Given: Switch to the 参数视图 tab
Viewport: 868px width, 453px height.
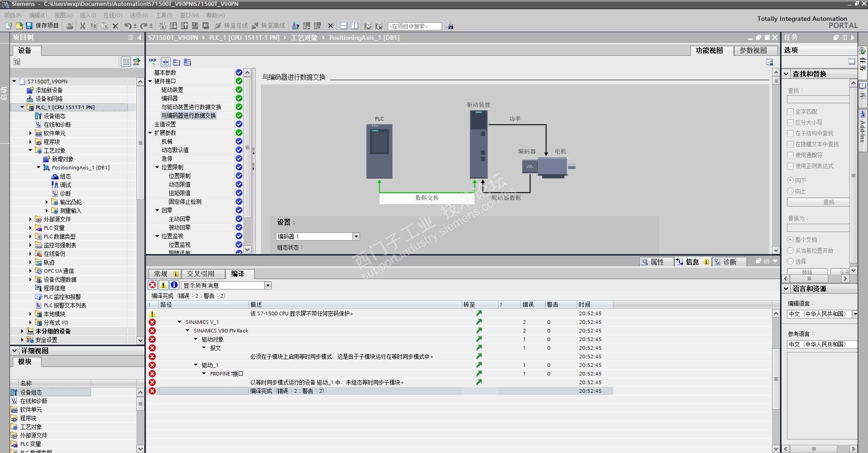Looking at the screenshot, I should tap(753, 51).
